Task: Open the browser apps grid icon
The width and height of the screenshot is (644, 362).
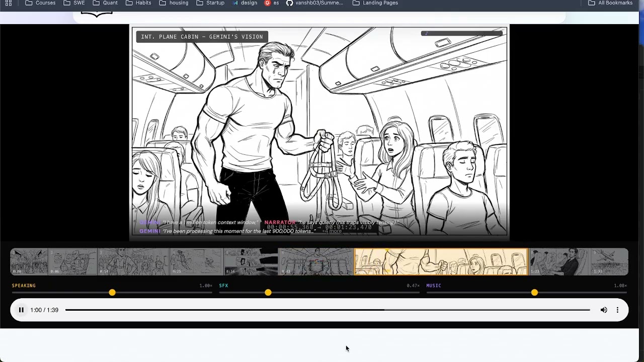Action: (9, 3)
